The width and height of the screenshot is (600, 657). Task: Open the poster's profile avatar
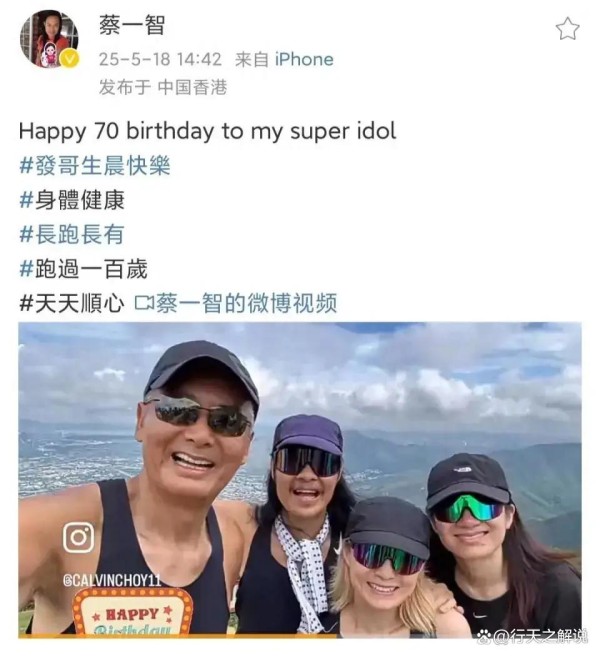pyautogui.click(x=49, y=39)
